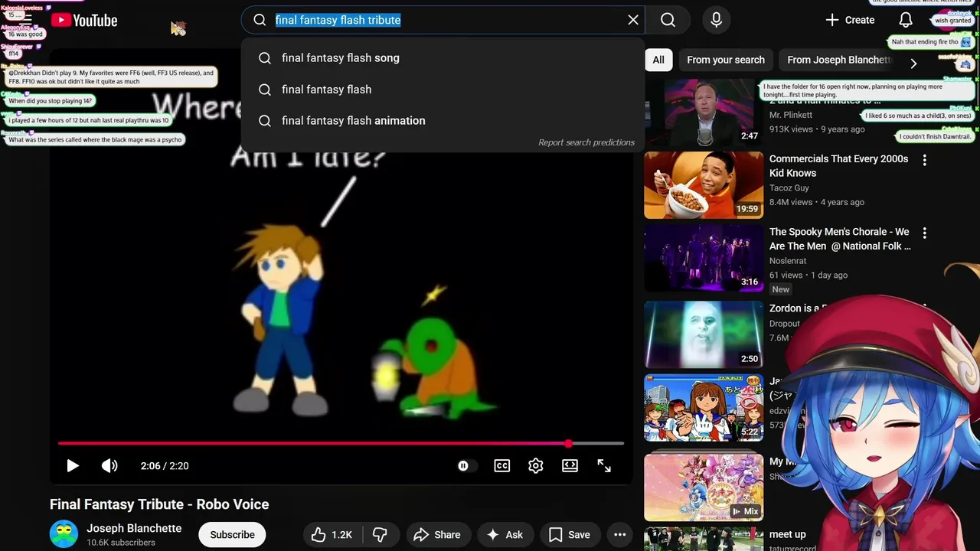The width and height of the screenshot is (980, 551).
Task: Show more filter chips with the arrow
Action: pos(913,63)
